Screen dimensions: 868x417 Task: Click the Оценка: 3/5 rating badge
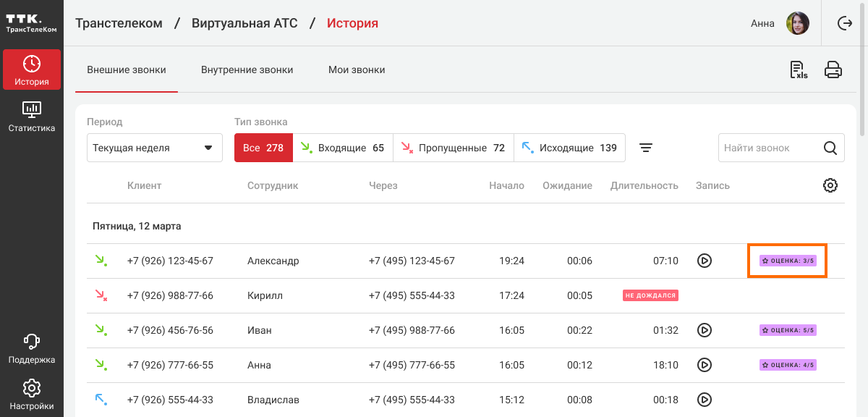788,261
